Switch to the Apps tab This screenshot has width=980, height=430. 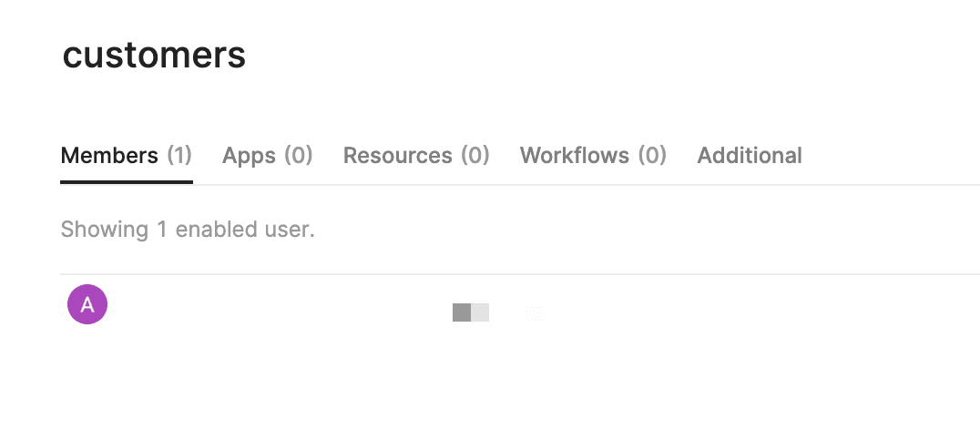(267, 156)
